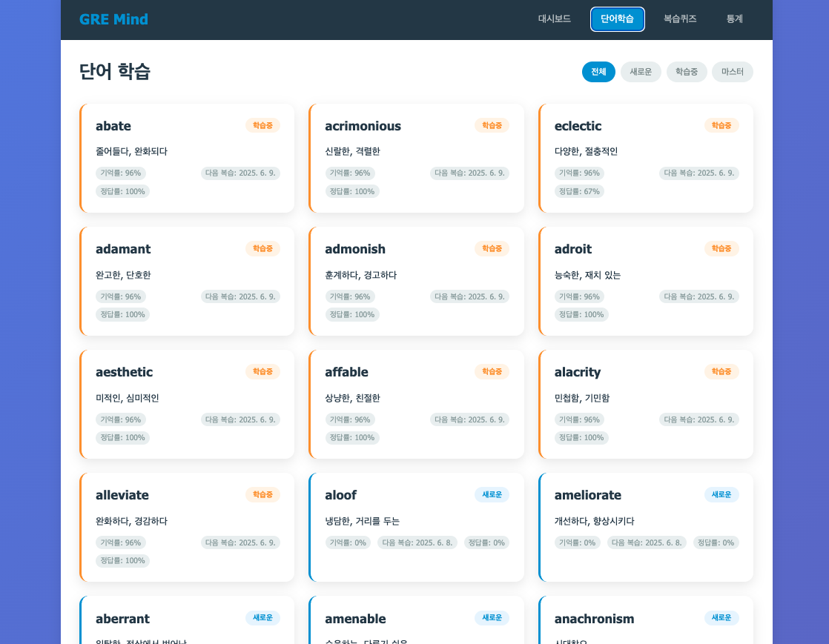
Task: Click the meaning 민첩함, 기민함
Action: tap(582, 399)
